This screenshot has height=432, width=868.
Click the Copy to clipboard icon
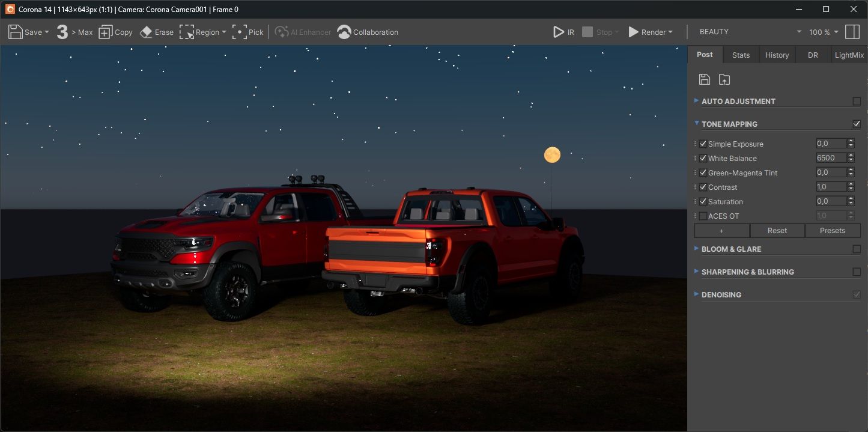click(106, 32)
